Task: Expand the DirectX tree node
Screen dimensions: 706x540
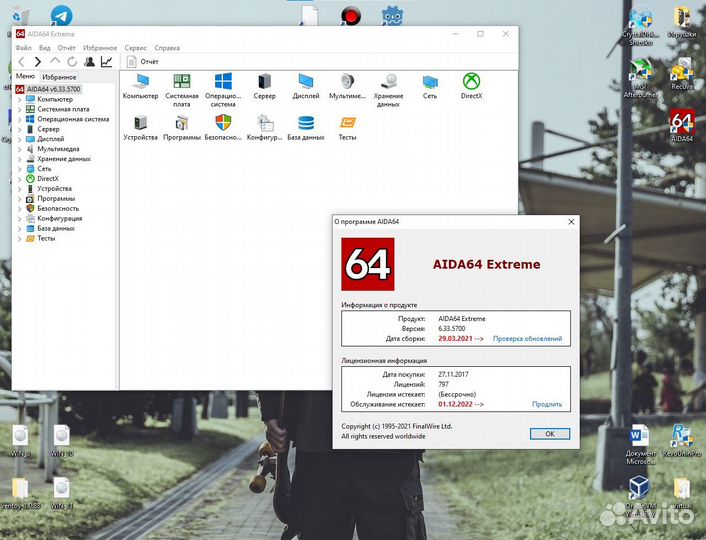Action: point(19,179)
